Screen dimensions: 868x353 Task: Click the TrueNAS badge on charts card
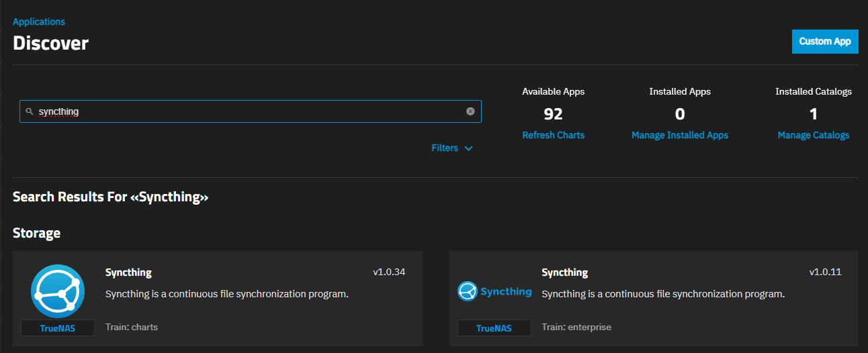pyautogui.click(x=58, y=328)
